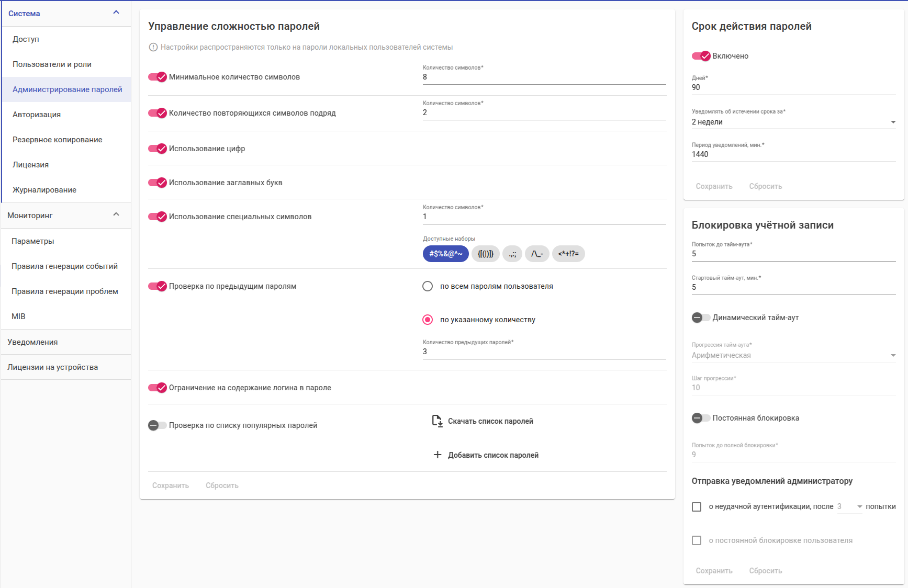
Task: Collapse the Система sidebar section
Action: click(x=116, y=13)
